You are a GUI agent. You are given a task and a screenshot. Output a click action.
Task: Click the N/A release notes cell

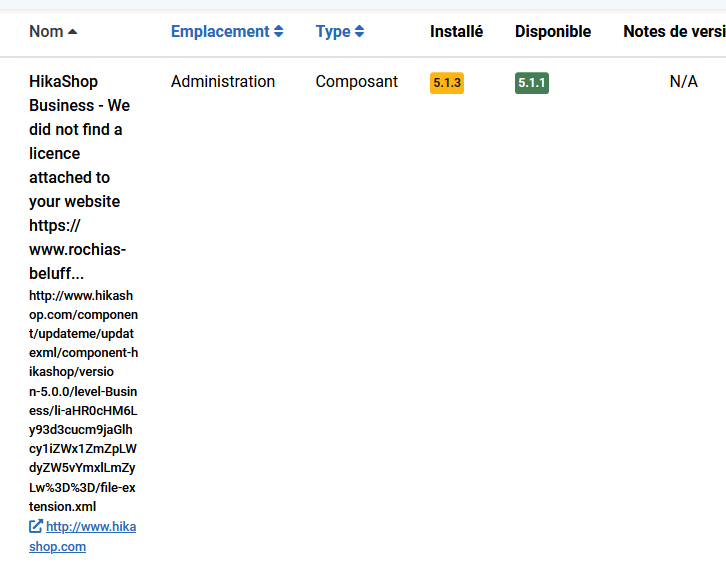[x=683, y=81]
